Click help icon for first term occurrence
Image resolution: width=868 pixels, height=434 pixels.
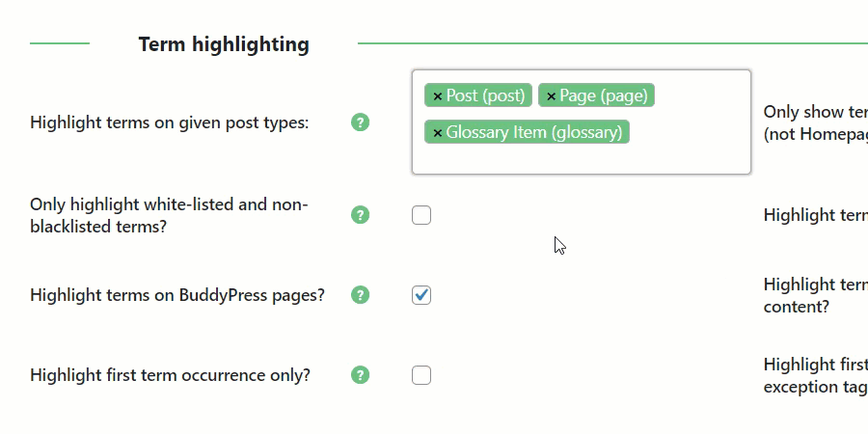pyautogui.click(x=360, y=375)
